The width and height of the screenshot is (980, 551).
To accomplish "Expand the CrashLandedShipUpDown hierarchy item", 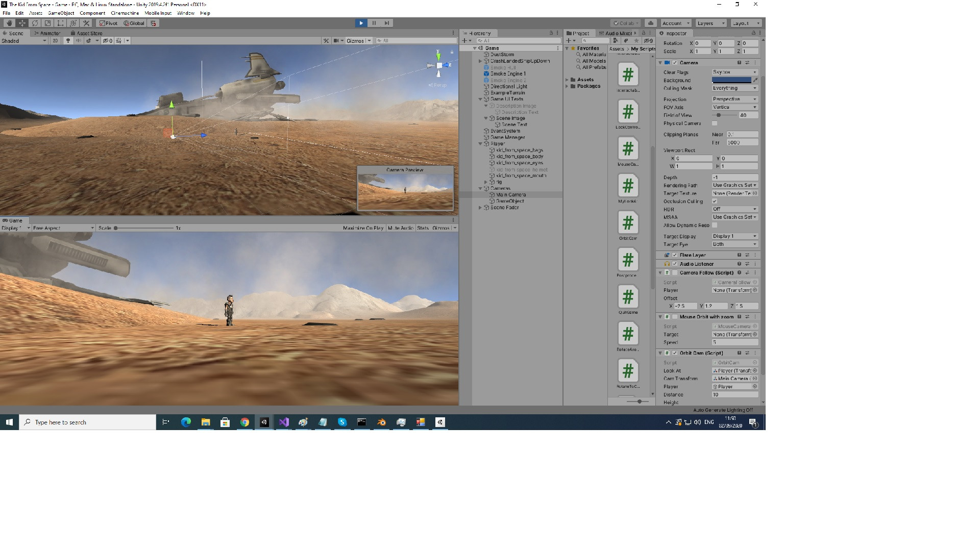I will point(480,61).
